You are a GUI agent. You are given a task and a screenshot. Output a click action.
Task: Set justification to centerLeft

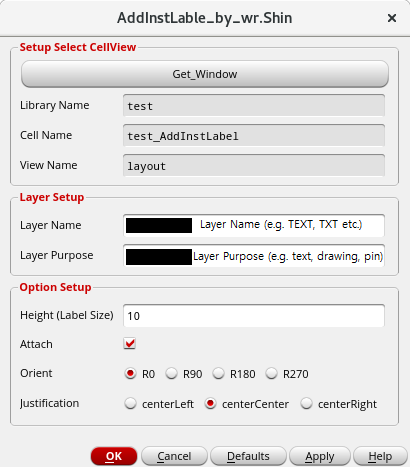(x=130, y=403)
